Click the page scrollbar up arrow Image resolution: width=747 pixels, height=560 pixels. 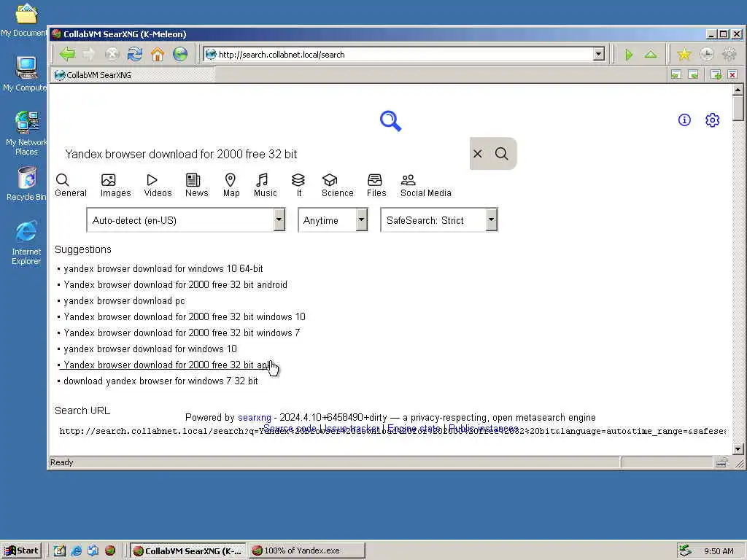coord(738,90)
